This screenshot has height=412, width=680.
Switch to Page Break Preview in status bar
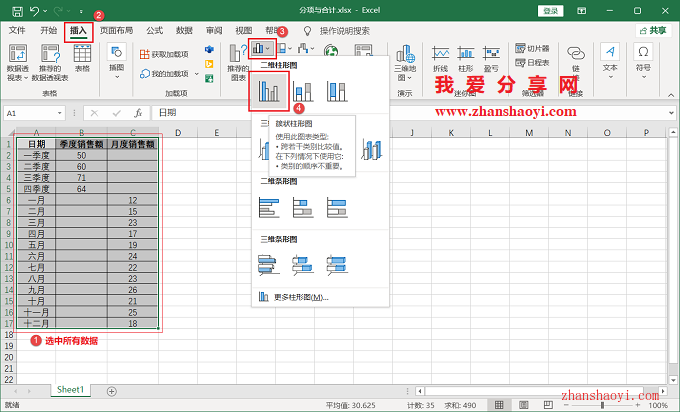548,405
